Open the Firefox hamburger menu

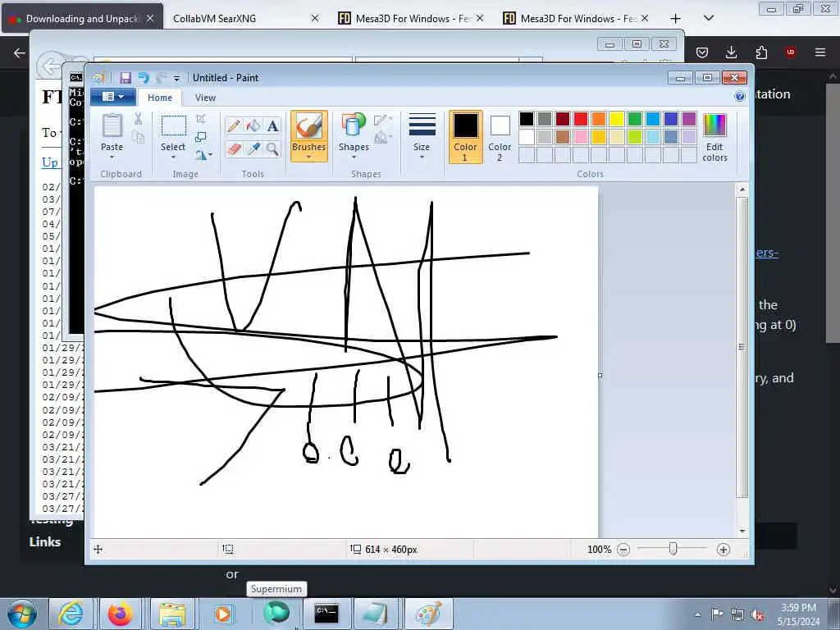[820, 52]
